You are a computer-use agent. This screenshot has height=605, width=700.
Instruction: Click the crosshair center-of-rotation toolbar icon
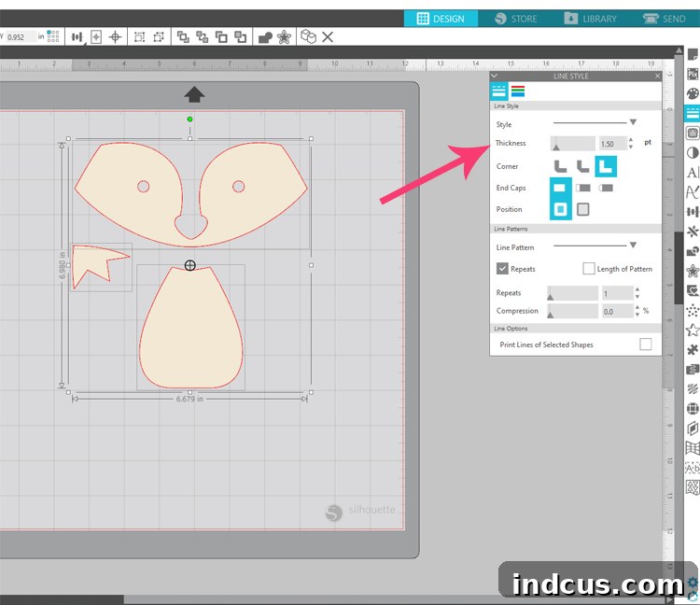click(x=115, y=37)
